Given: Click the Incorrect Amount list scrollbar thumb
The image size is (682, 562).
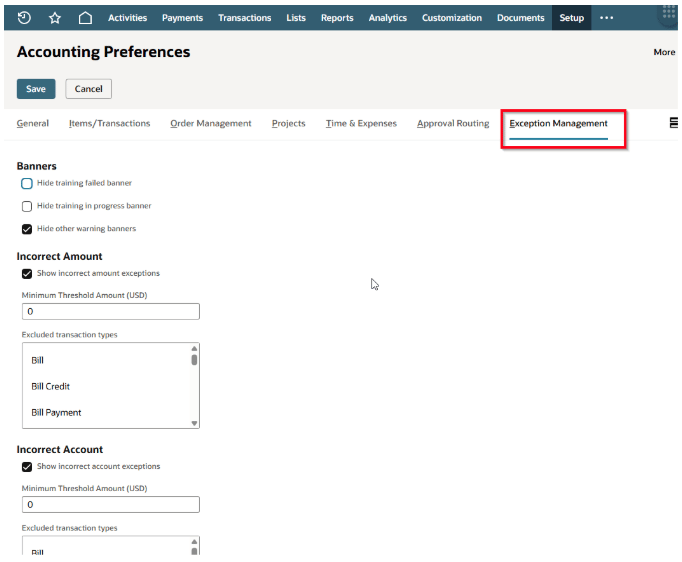Looking at the screenshot, I should coord(194,360).
